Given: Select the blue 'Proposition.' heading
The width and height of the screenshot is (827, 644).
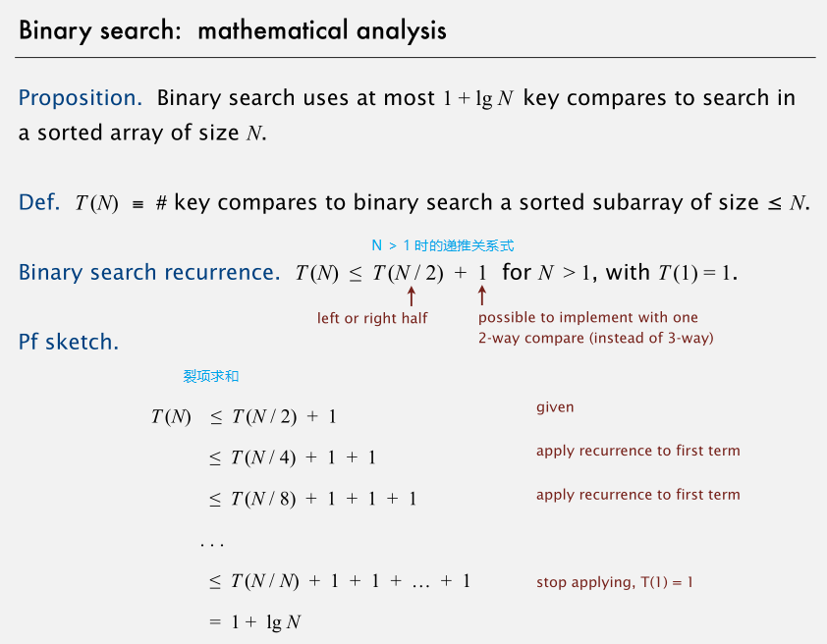Looking at the screenshot, I should pyautogui.click(x=81, y=98).
